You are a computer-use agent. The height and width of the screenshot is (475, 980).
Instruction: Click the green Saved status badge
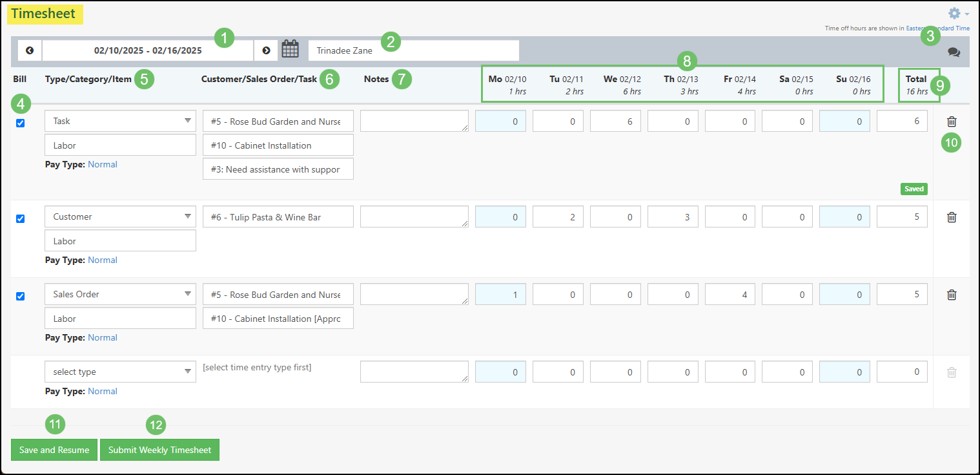pyautogui.click(x=914, y=189)
